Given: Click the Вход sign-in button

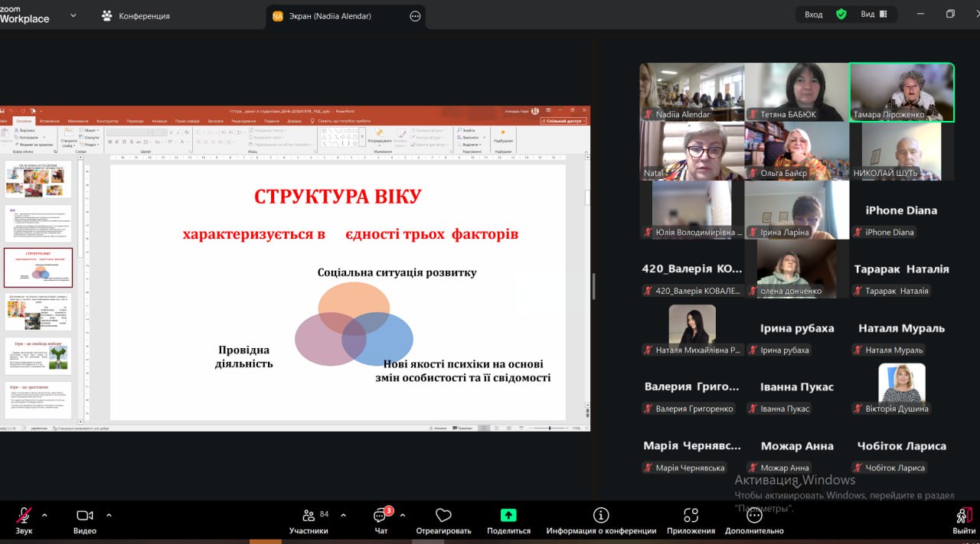Looking at the screenshot, I should 813,15.
